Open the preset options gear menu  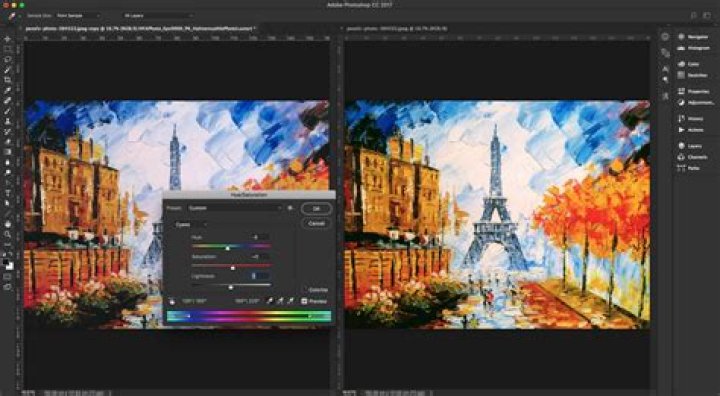[290, 208]
